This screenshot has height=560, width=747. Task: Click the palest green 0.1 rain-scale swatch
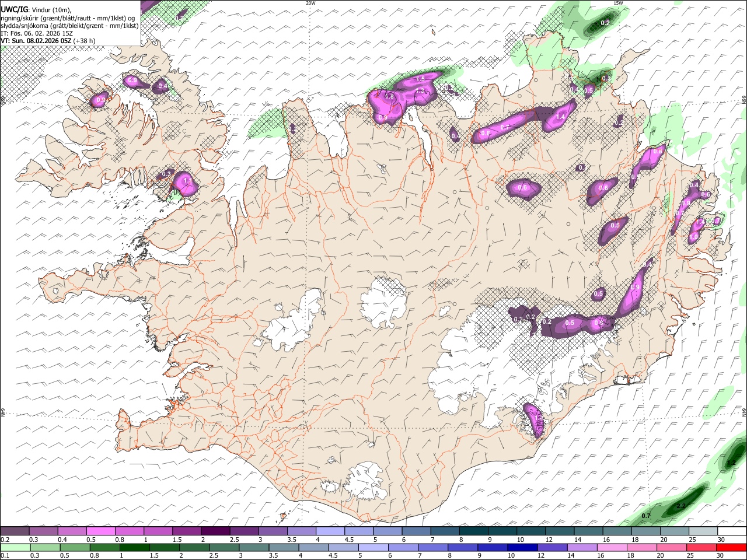(x=16, y=548)
